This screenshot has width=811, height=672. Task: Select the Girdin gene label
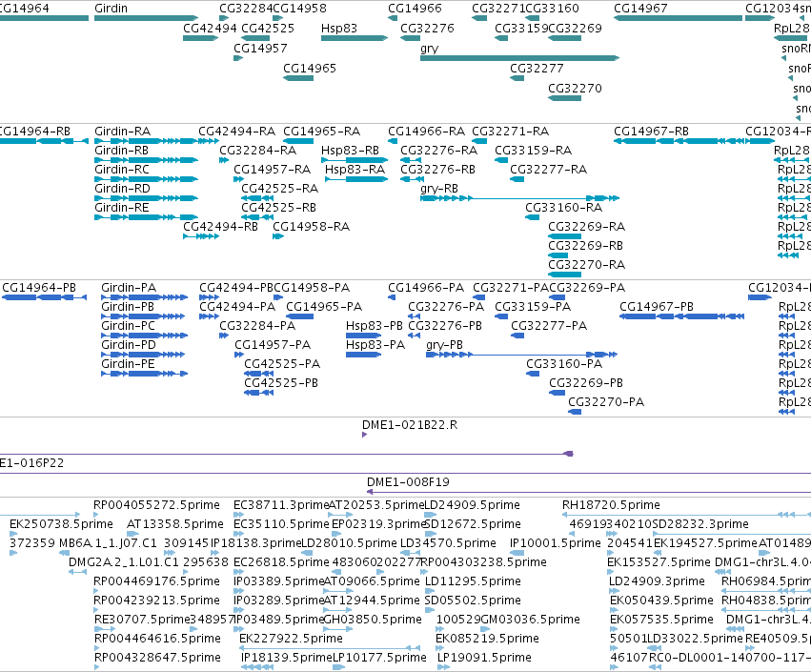click(111, 9)
